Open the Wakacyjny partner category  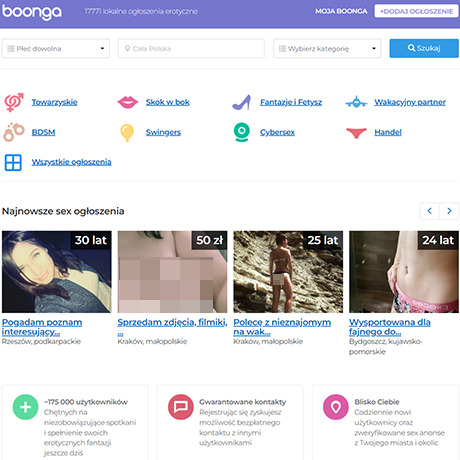pyautogui.click(x=410, y=102)
